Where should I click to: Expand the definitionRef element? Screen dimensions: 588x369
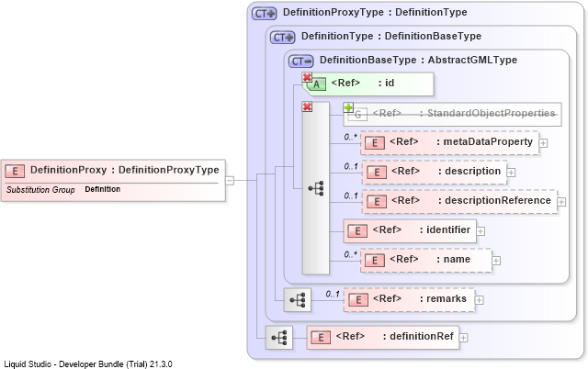coord(463,338)
